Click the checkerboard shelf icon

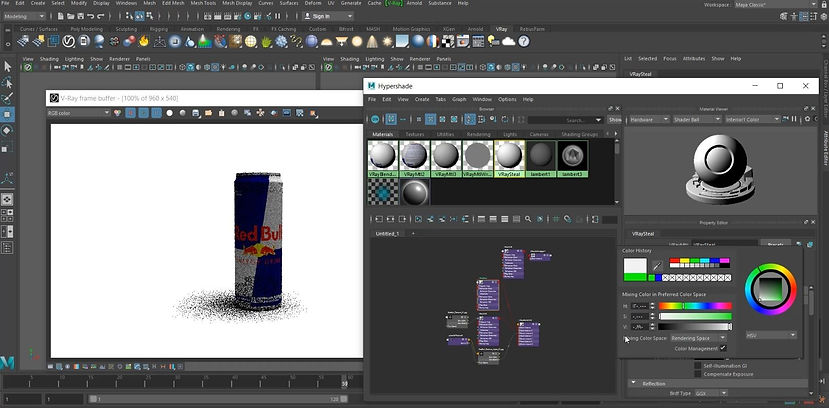tap(448, 41)
